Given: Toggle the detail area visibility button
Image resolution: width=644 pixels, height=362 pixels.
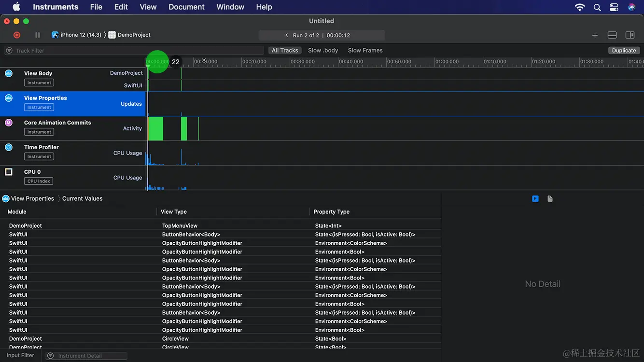Looking at the screenshot, I should (x=612, y=35).
